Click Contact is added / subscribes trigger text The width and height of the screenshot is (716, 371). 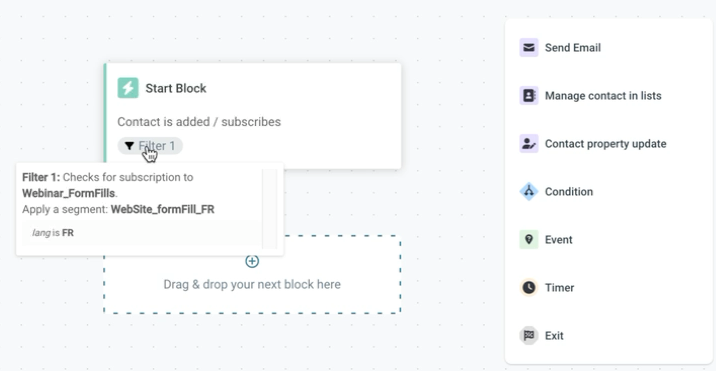[199, 122]
